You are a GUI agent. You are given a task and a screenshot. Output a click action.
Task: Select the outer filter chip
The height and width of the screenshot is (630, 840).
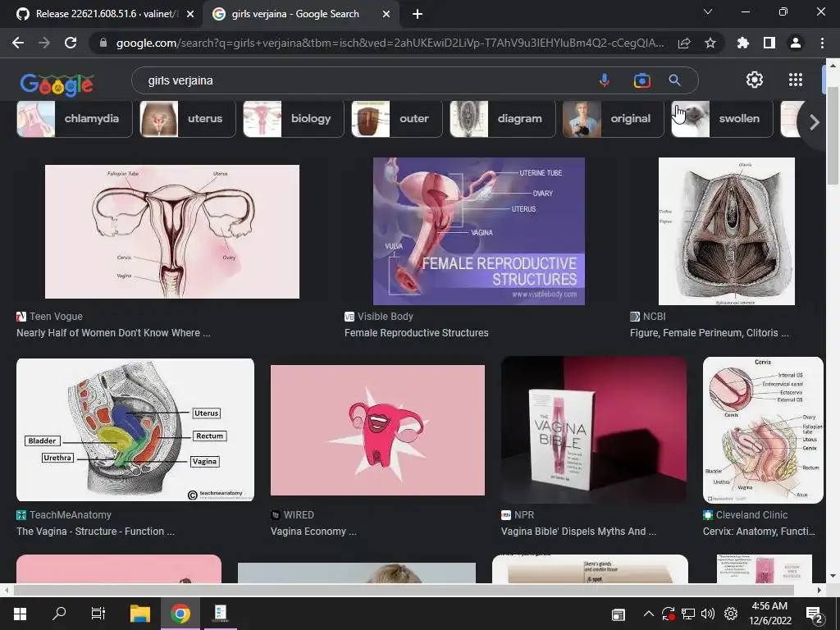click(x=397, y=118)
